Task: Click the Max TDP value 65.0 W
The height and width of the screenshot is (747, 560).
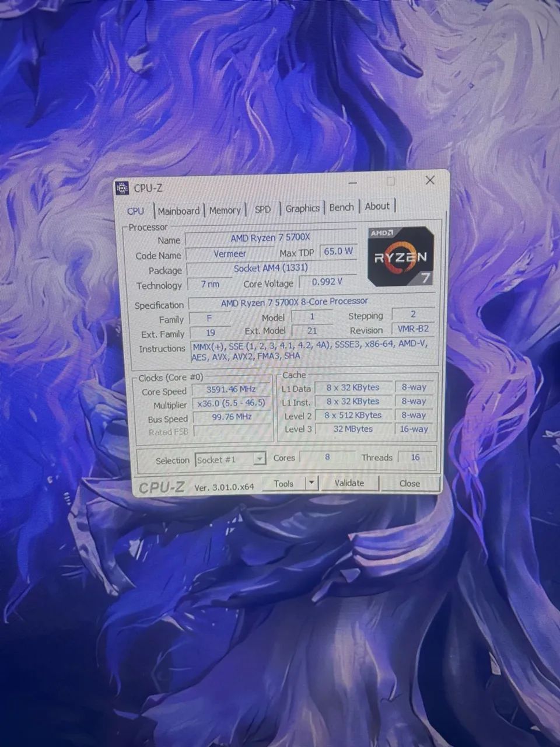Action: (x=338, y=252)
